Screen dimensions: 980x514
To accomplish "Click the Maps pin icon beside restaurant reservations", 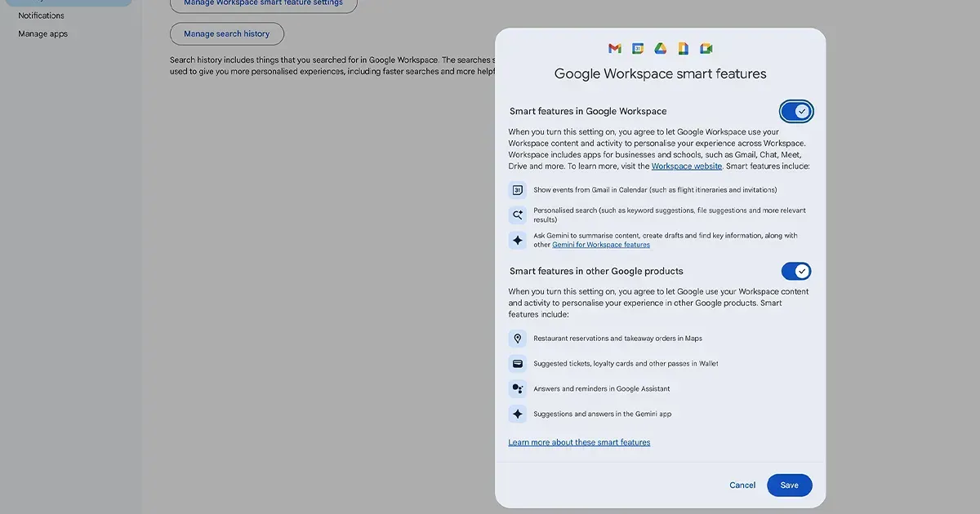I will [x=517, y=338].
